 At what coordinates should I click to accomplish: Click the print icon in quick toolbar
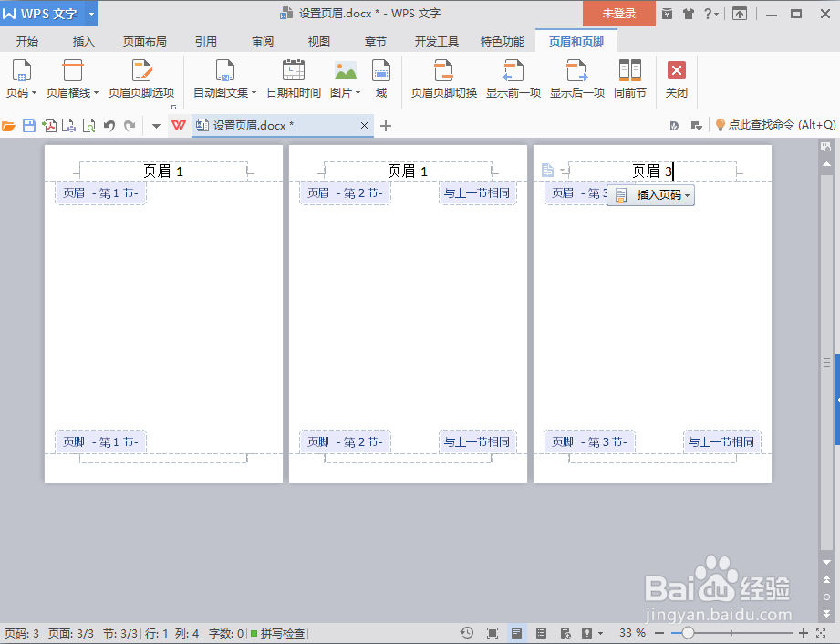pos(69,126)
